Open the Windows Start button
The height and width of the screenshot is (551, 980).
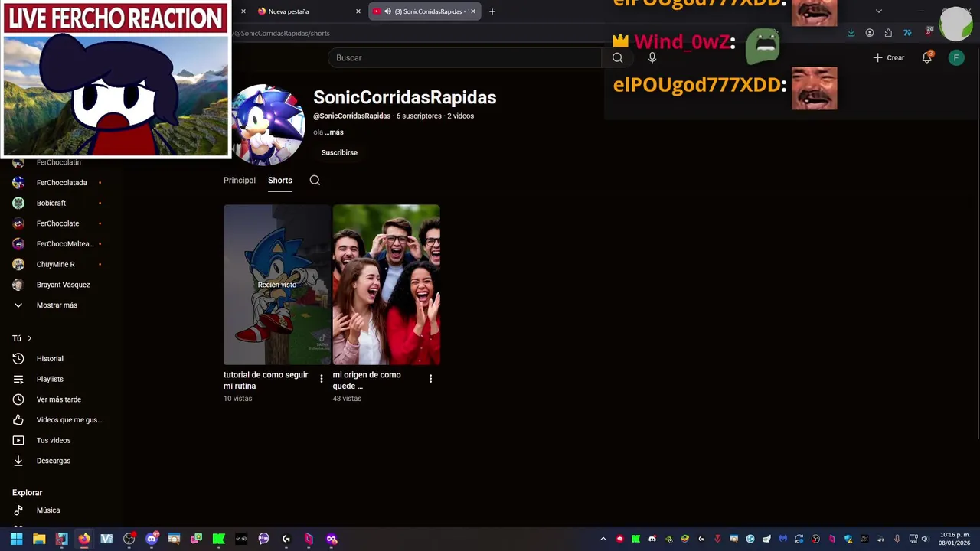tap(16, 539)
